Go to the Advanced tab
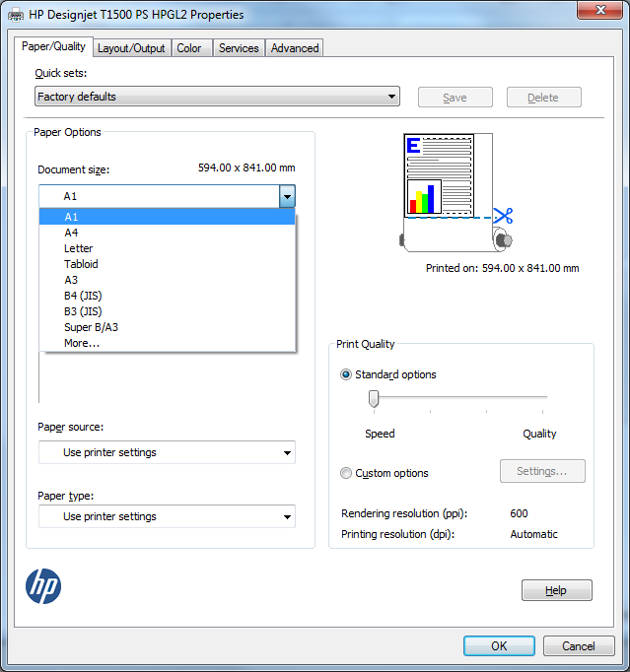This screenshot has height=672, width=630. tap(295, 48)
